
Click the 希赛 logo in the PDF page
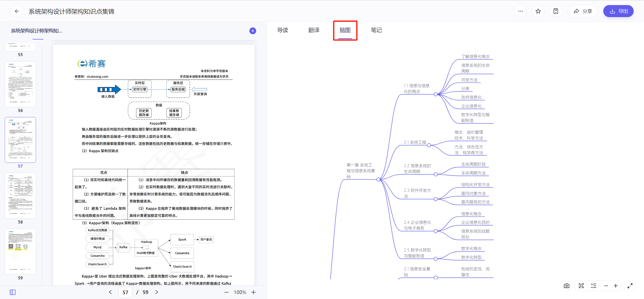click(x=92, y=63)
